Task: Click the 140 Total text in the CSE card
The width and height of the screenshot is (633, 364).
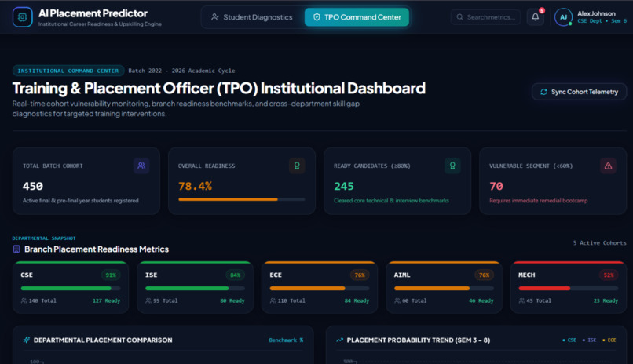Action: [x=42, y=300]
